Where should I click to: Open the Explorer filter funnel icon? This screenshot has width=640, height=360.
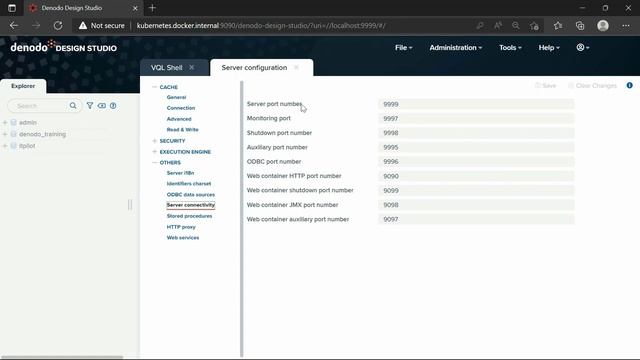point(90,105)
